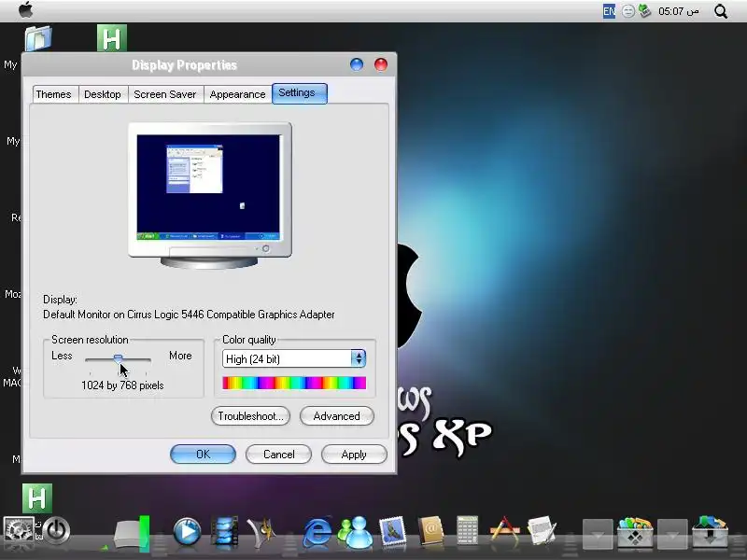The image size is (747, 560).
Task: Click the Cancel button
Action: (x=278, y=454)
